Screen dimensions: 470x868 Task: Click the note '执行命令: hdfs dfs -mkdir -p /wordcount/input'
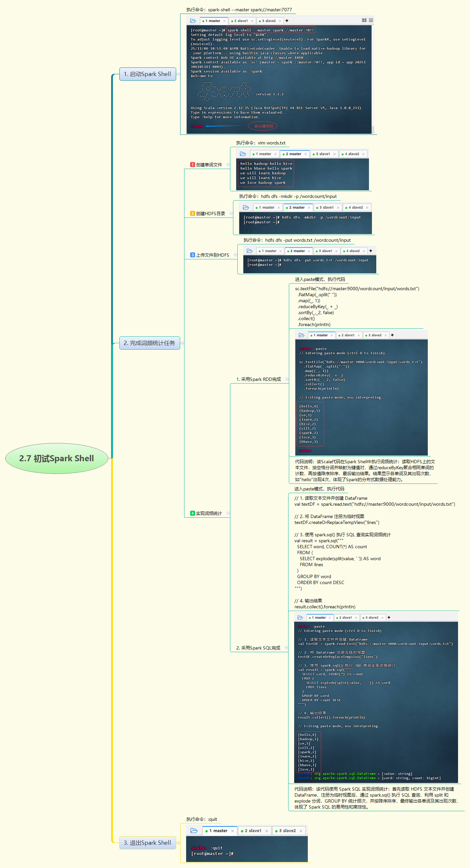[288, 196]
